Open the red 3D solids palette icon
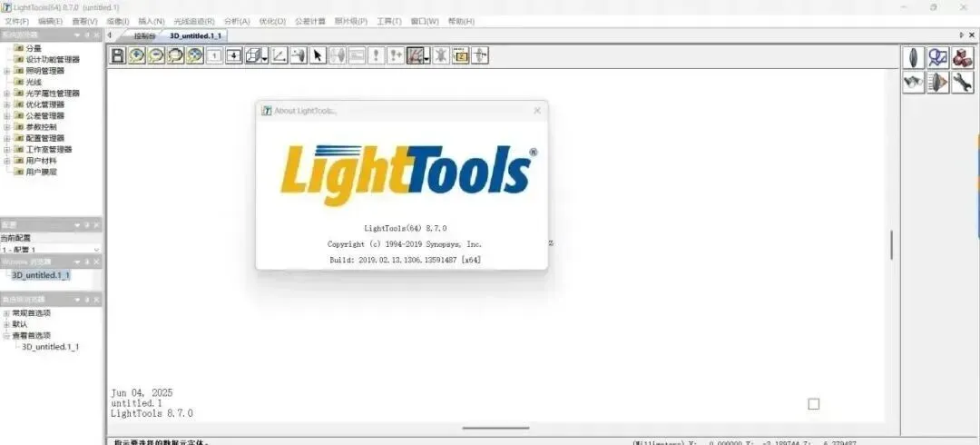The image size is (980, 445). point(963,57)
